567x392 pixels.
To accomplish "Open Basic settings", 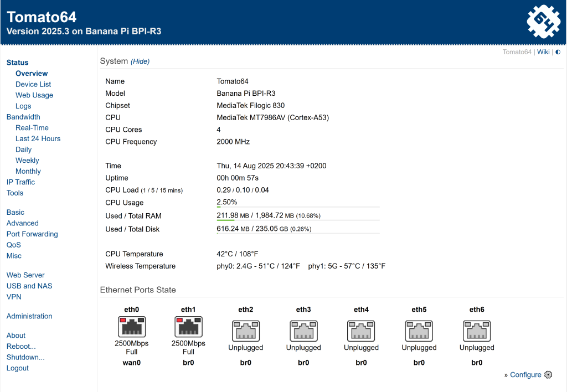I will (15, 212).
